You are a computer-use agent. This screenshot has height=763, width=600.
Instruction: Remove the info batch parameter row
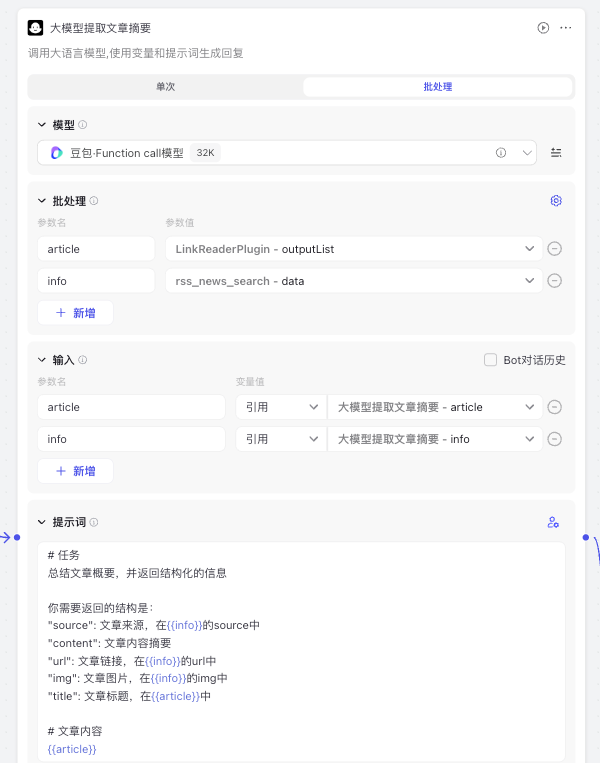(554, 281)
